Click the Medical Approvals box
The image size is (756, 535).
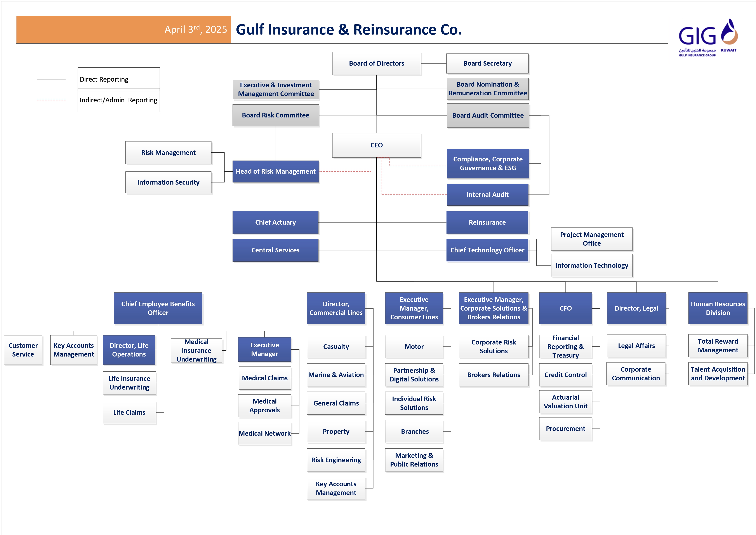(x=264, y=406)
